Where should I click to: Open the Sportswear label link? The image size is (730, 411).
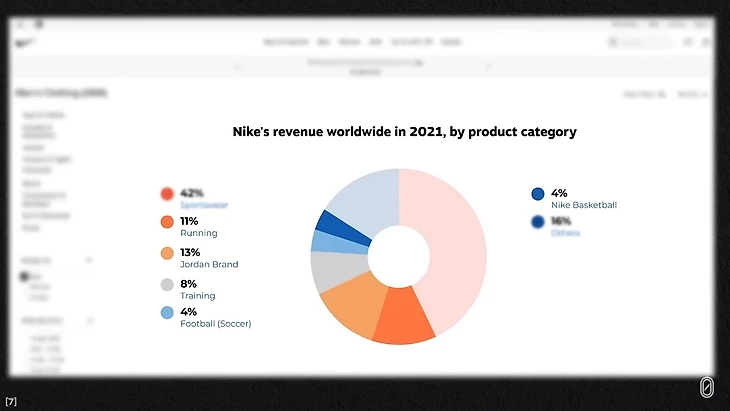[204, 205]
